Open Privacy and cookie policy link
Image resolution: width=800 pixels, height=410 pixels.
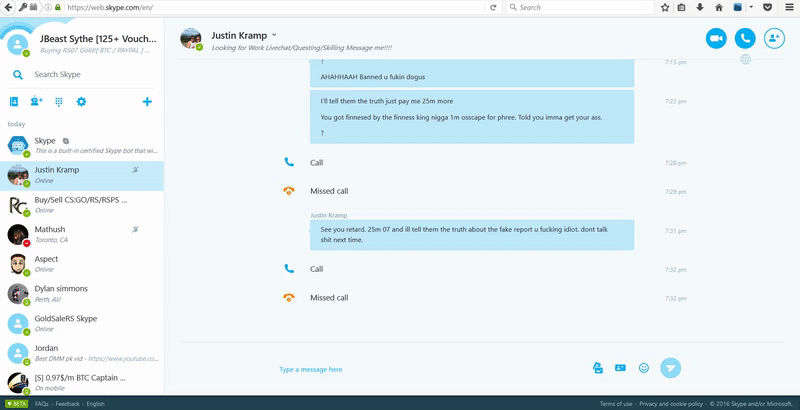click(670, 404)
